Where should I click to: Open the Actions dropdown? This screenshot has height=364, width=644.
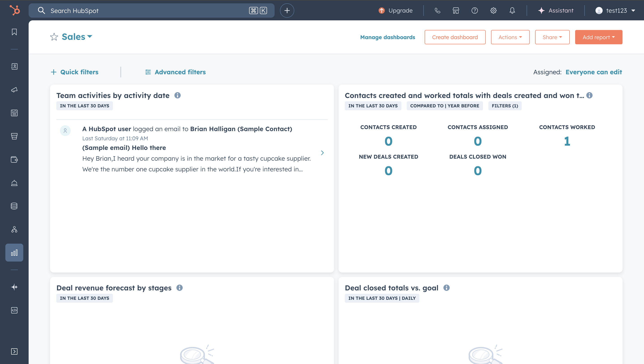pyautogui.click(x=510, y=37)
